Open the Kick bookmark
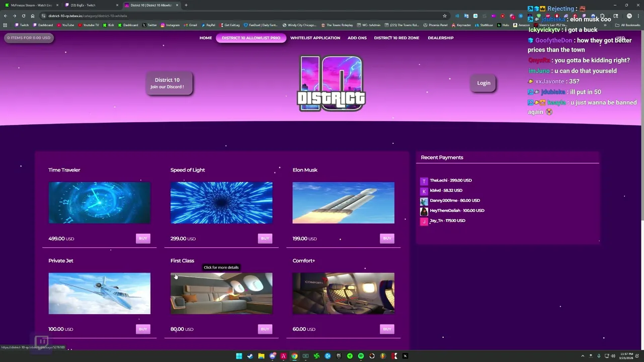 109,25
